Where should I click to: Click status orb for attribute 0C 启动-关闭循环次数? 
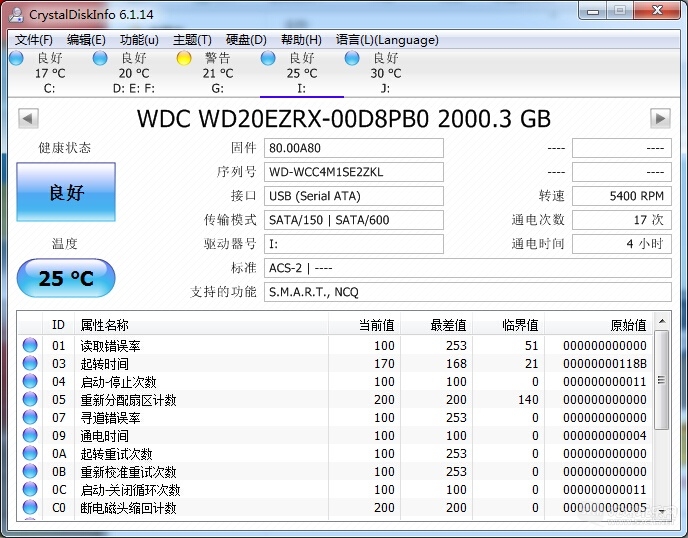[30, 489]
